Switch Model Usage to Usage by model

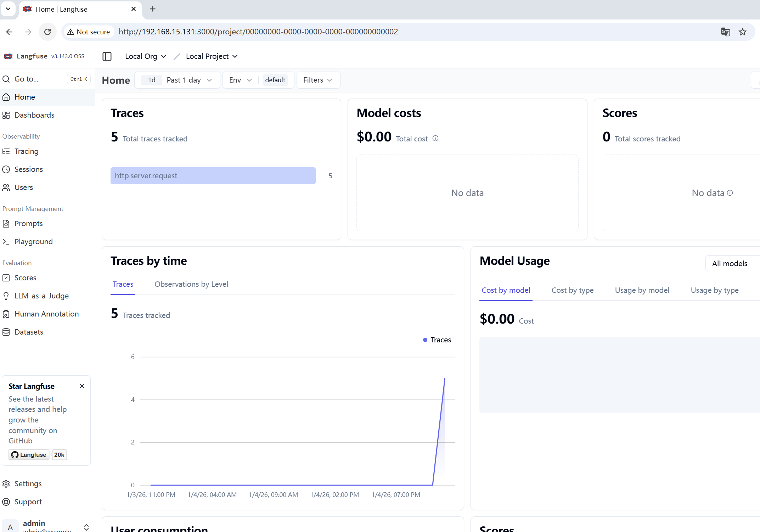[642, 290]
